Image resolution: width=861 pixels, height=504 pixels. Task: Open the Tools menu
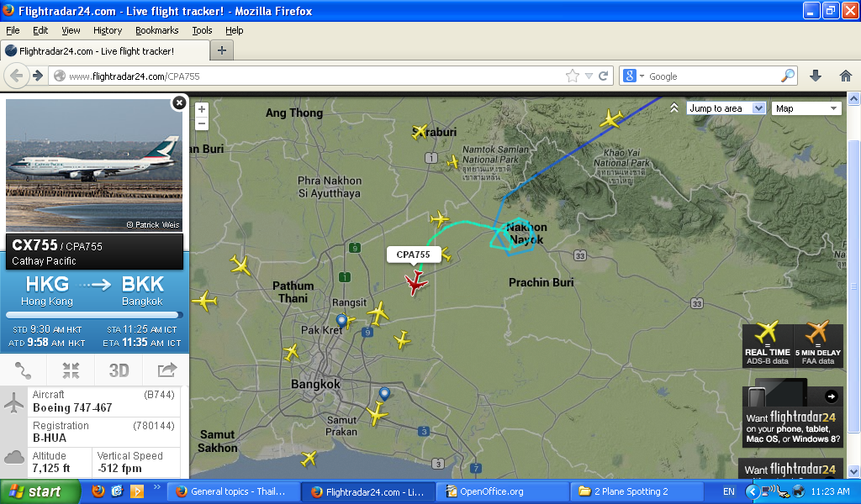(202, 30)
